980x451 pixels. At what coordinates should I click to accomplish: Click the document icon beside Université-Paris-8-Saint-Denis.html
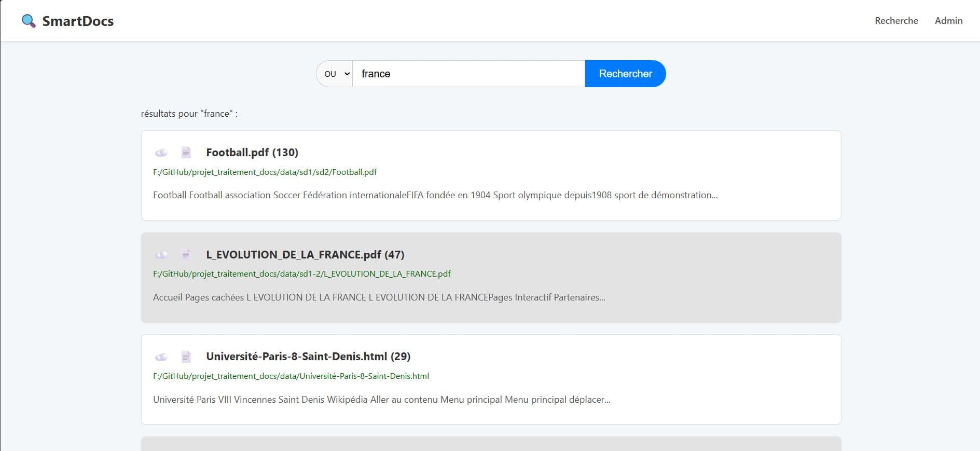pyautogui.click(x=186, y=357)
